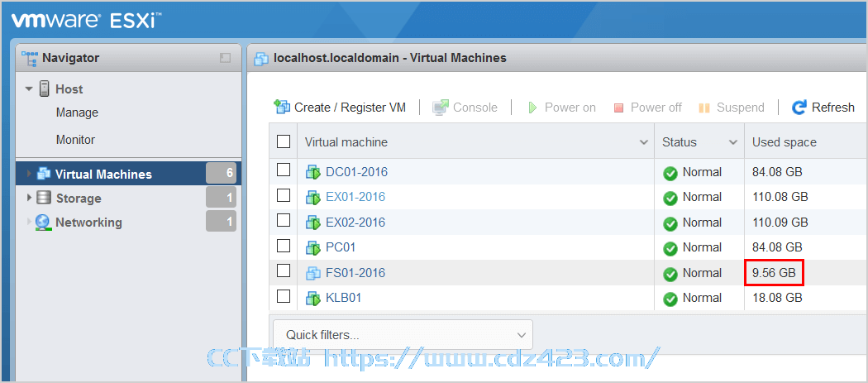Click the green status check for KLB01

click(670, 299)
